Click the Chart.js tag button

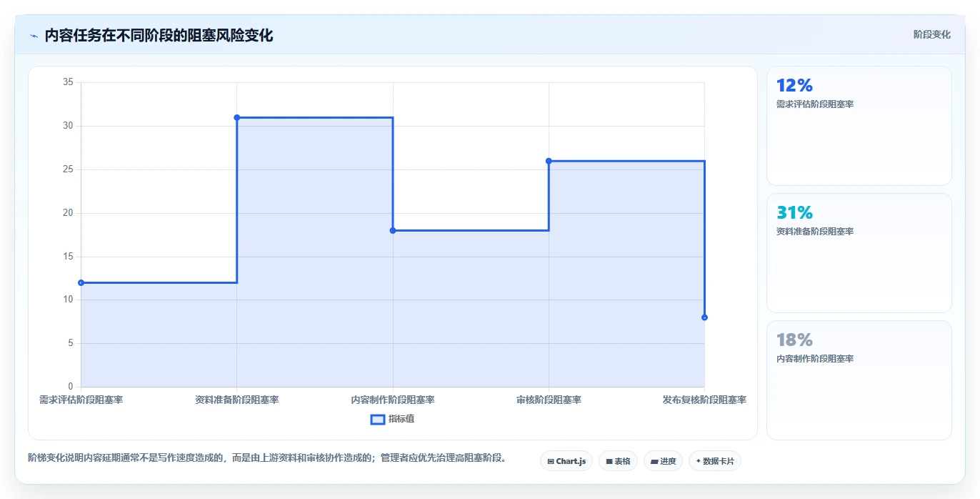(x=566, y=461)
